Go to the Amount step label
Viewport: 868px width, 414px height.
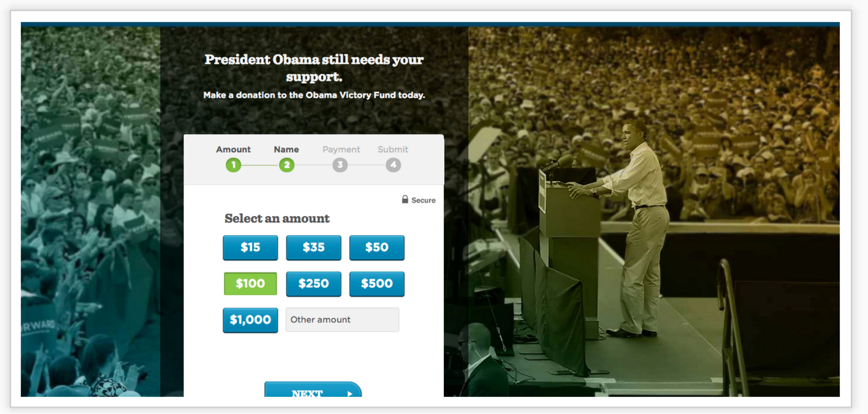point(233,150)
